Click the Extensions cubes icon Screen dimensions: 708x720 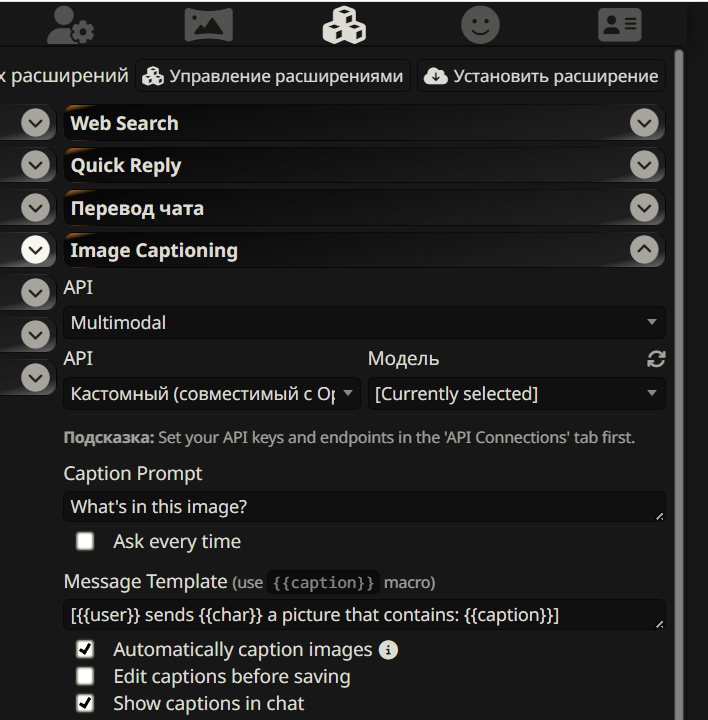tap(344, 24)
